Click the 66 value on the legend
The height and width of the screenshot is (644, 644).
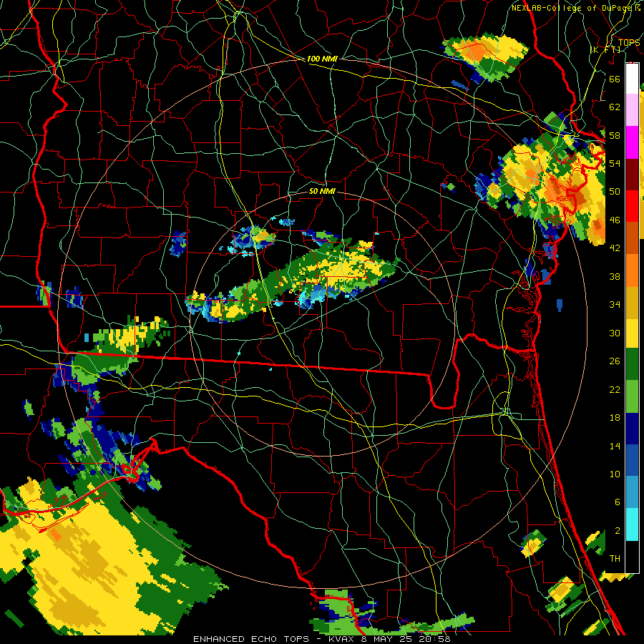tap(615, 79)
